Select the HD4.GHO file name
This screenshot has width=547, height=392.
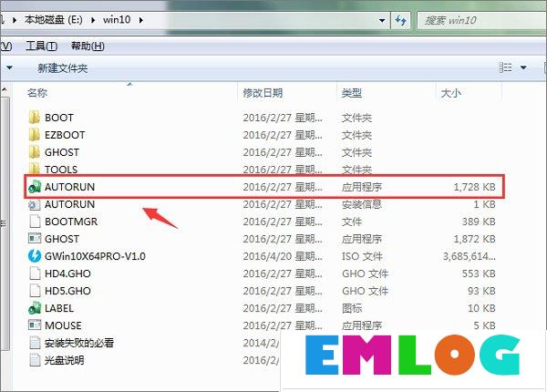67,273
